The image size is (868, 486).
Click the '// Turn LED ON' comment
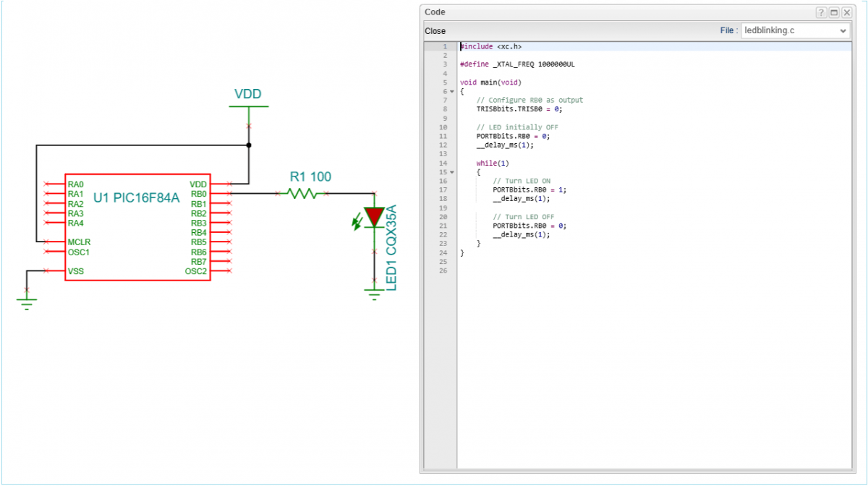tap(522, 181)
